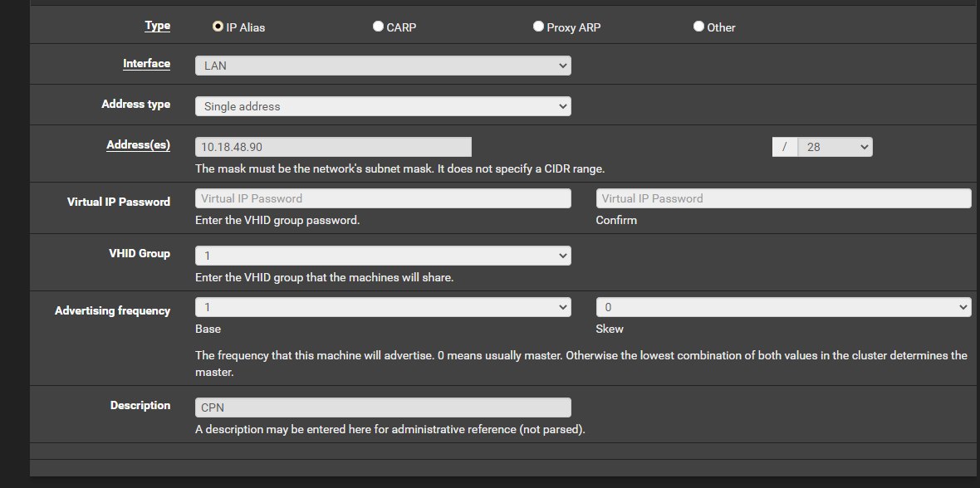This screenshot has width=980, height=488.
Task: Click the Advertising frequency label
Action: [x=112, y=310]
